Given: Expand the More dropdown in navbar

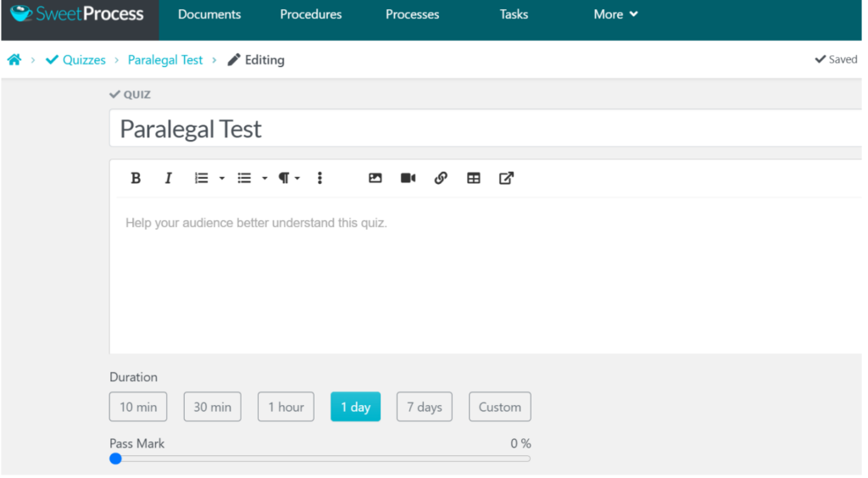Looking at the screenshot, I should tap(615, 14).
